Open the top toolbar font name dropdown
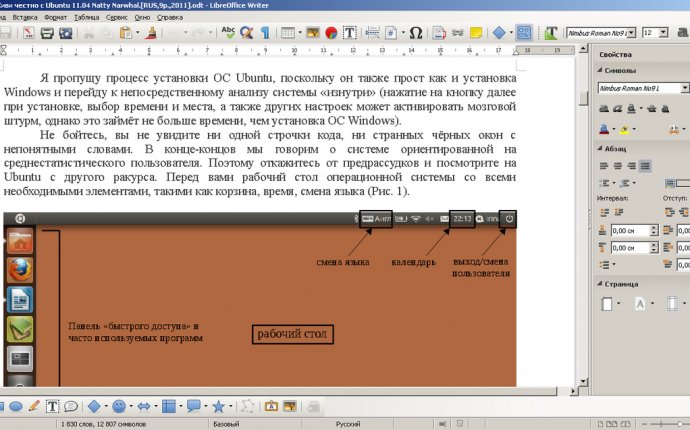The height and width of the screenshot is (430, 690). (x=631, y=33)
